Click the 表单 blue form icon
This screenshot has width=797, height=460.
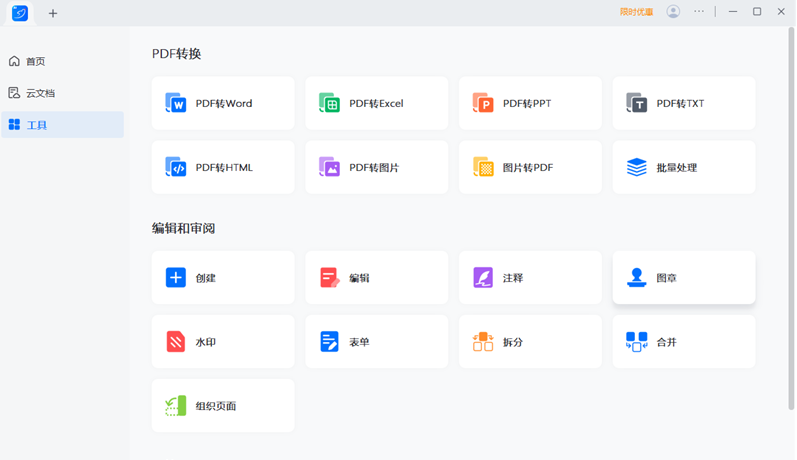[x=329, y=342]
